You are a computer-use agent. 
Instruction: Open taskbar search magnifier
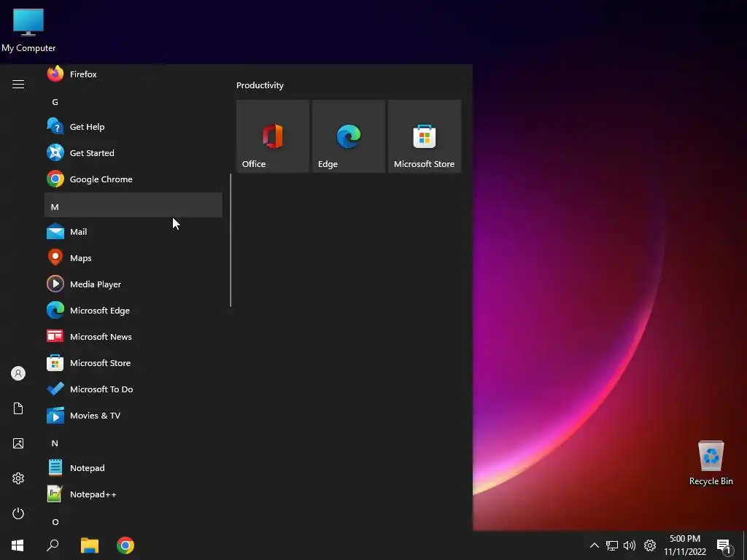click(x=53, y=545)
